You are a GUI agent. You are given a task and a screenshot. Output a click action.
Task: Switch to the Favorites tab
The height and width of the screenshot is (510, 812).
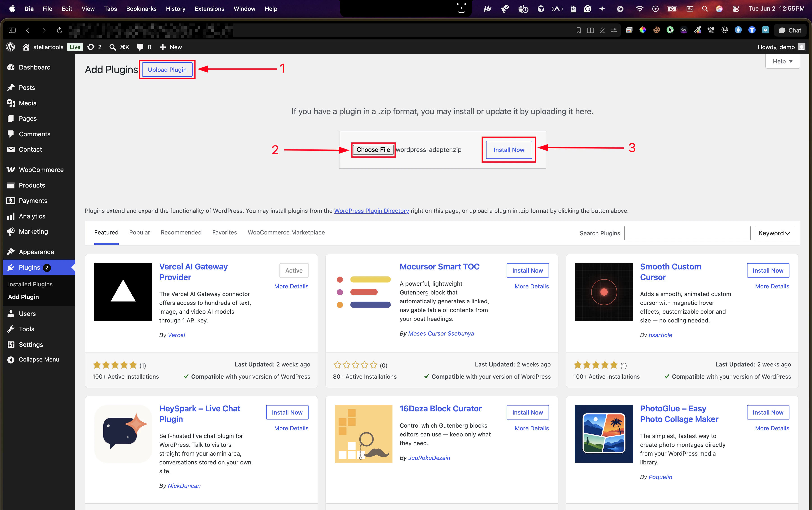[x=224, y=232]
